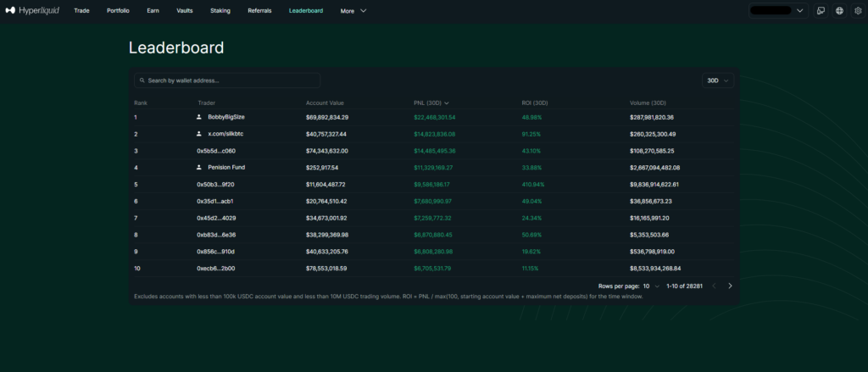Open the wallet account dropdown

pos(777,11)
